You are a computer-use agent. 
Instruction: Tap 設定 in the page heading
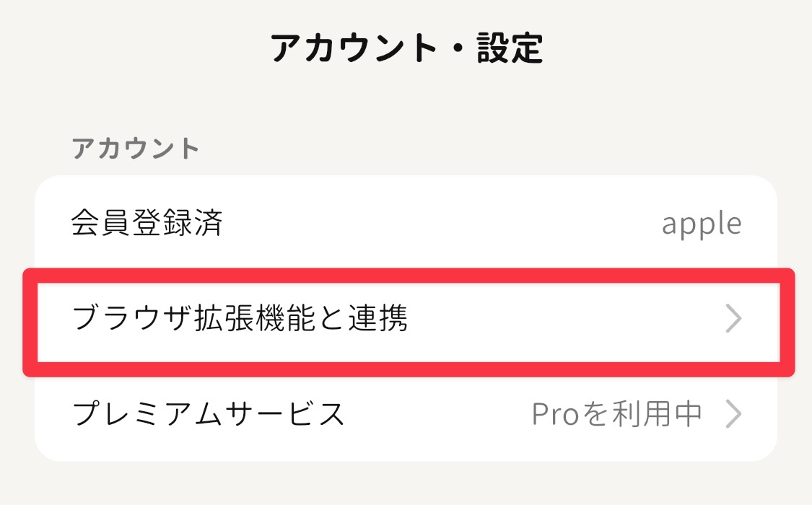click(x=510, y=49)
